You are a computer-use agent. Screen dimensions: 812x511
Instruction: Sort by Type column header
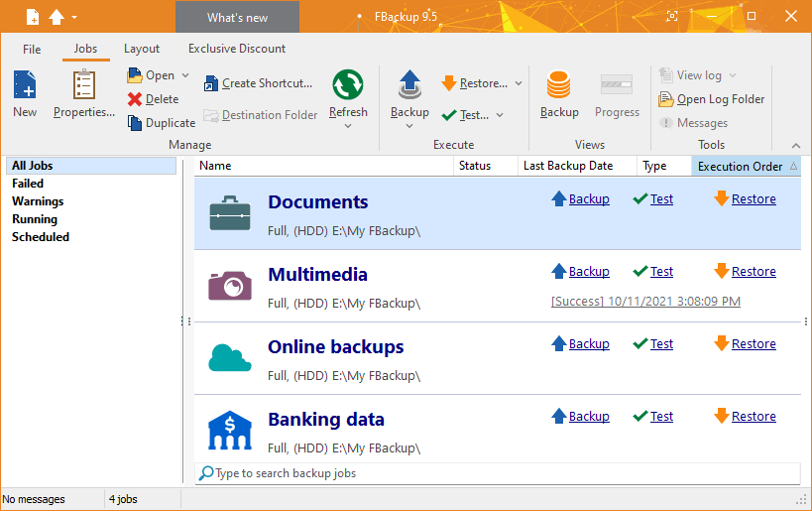point(664,166)
